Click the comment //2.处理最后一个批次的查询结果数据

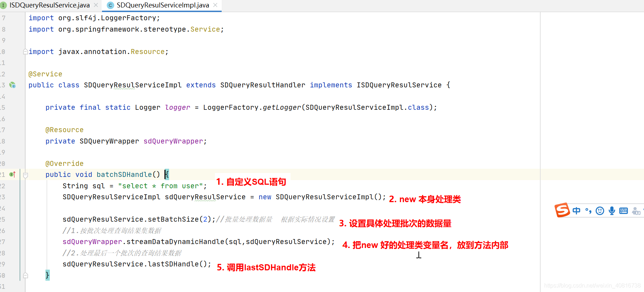122,253
